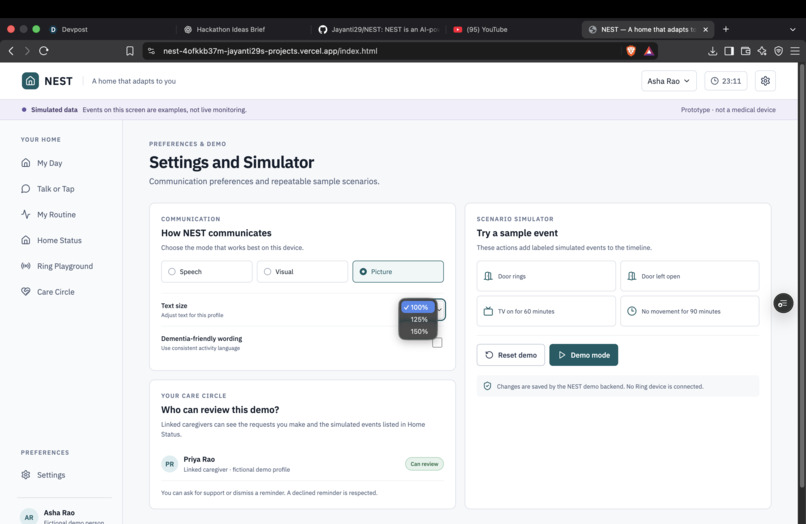Click the 'Settings and Simulator' heading
The height and width of the screenshot is (524, 806).
click(x=231, y=162)
